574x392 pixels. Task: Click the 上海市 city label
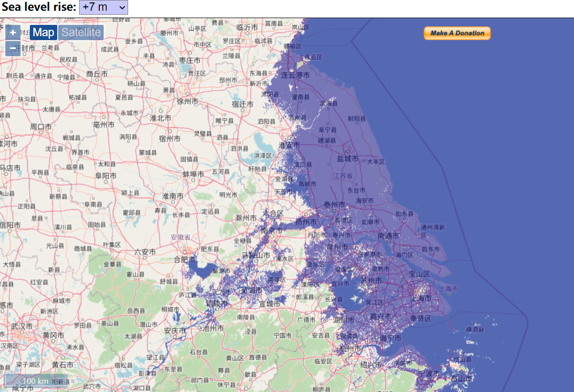point(420,298)
